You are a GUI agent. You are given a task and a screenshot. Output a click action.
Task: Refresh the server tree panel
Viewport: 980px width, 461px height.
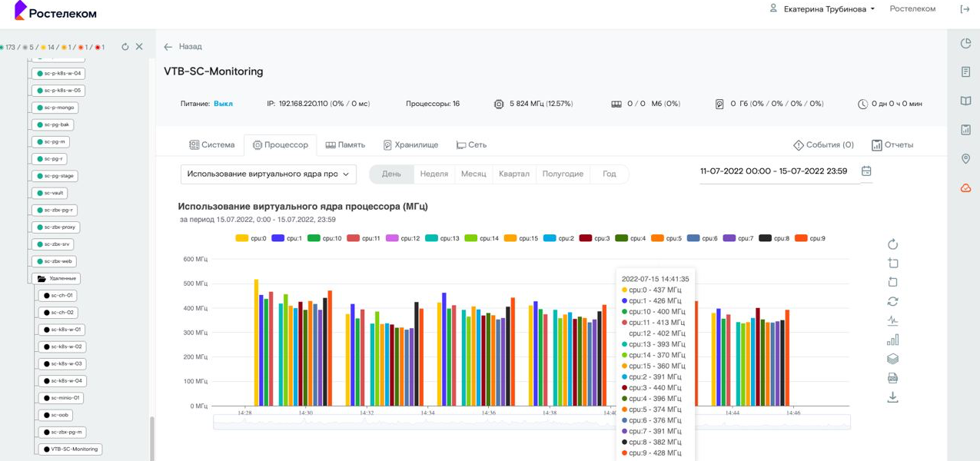coord(125,47)
